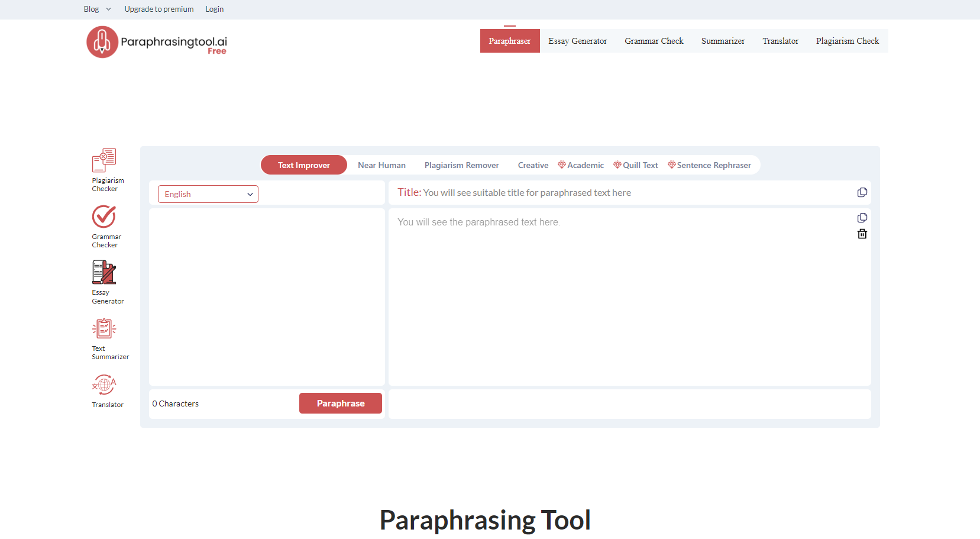Image resolution: width=980 pixels, height=539 pixels.
Task: Click the Quill Text premium diamond icon
Action: click(x=617, y=164)
